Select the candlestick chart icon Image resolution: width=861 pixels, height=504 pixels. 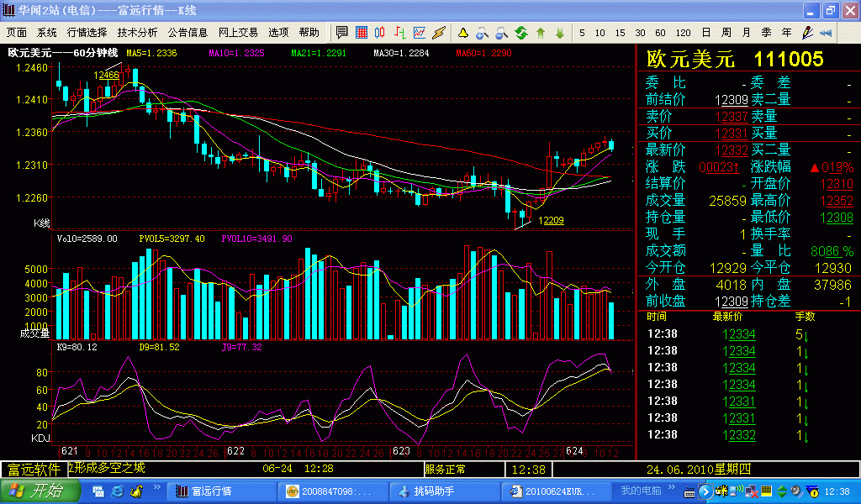tap(380, 33)
